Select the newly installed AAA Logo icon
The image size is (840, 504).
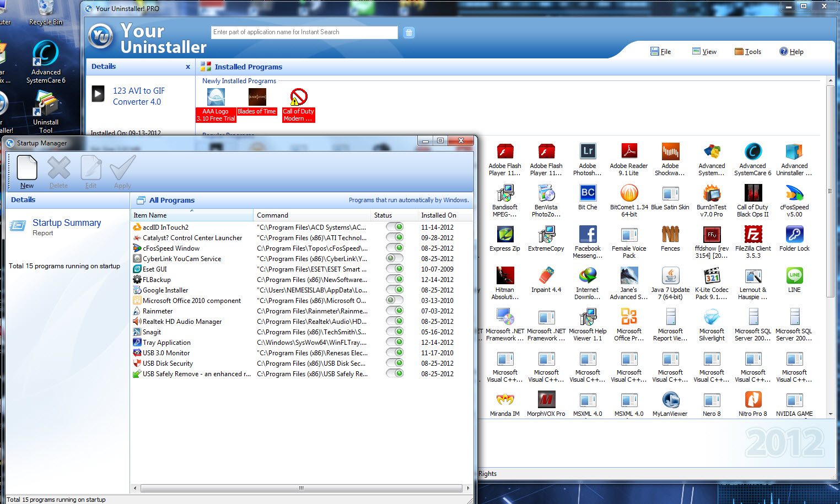tap(216, 97)
